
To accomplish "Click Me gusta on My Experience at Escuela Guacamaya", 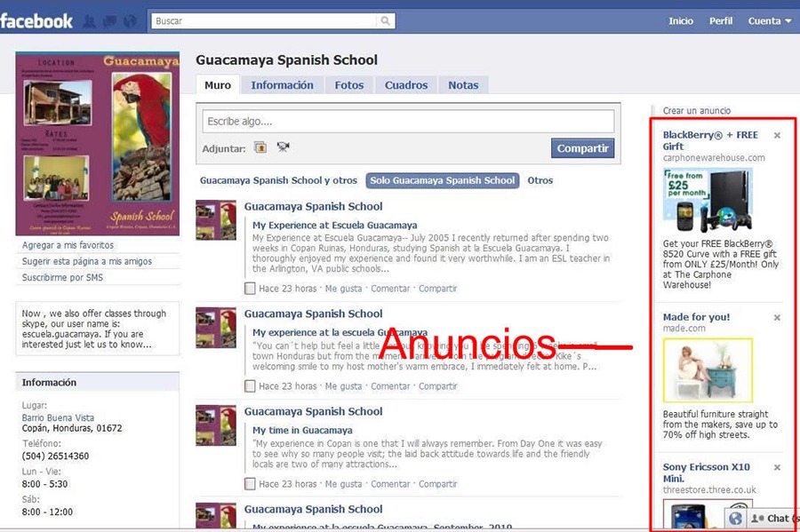I will (x=343, y=289).
